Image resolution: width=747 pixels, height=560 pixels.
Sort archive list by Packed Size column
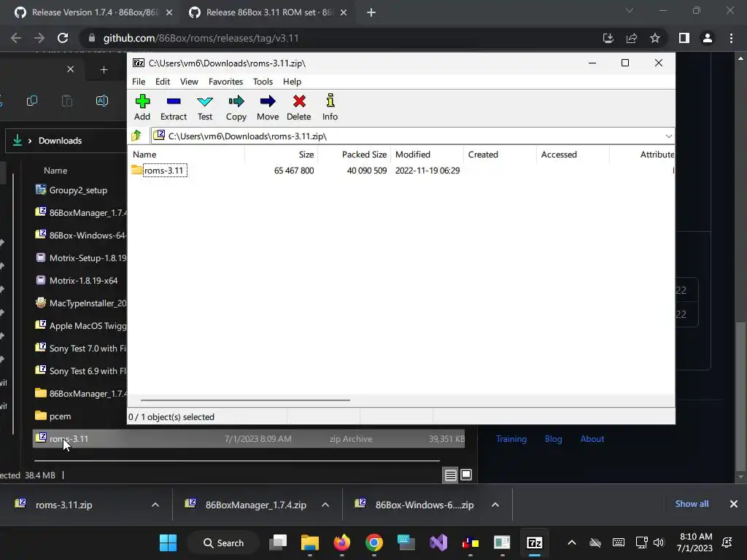[x=354, y=155]
